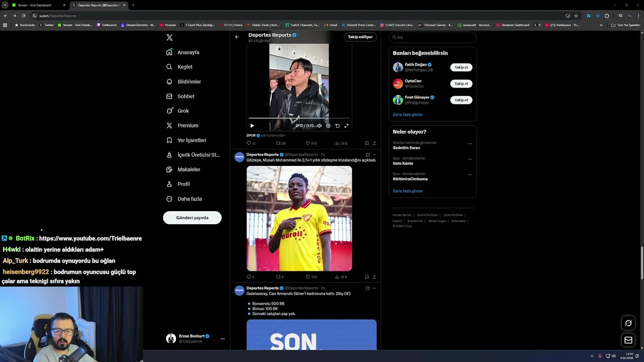Open the taskbar volume control
Image resolution: width=644 pixels, height=362 pixels.
(614, 356)
